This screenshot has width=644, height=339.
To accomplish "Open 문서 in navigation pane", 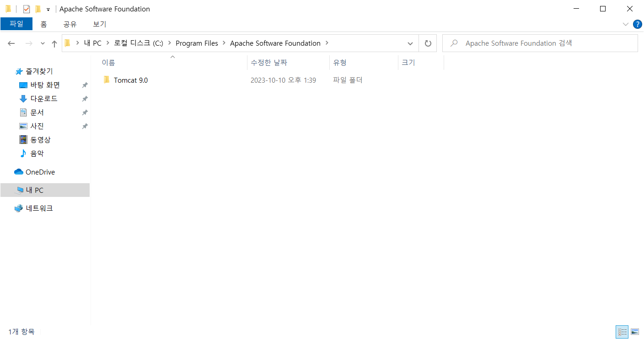I will click(x=37, y=112).
